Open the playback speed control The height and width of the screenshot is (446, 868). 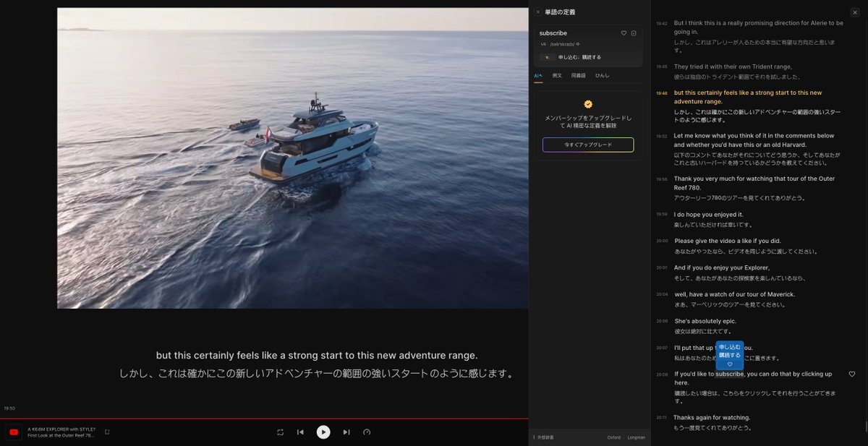point(367,432)
